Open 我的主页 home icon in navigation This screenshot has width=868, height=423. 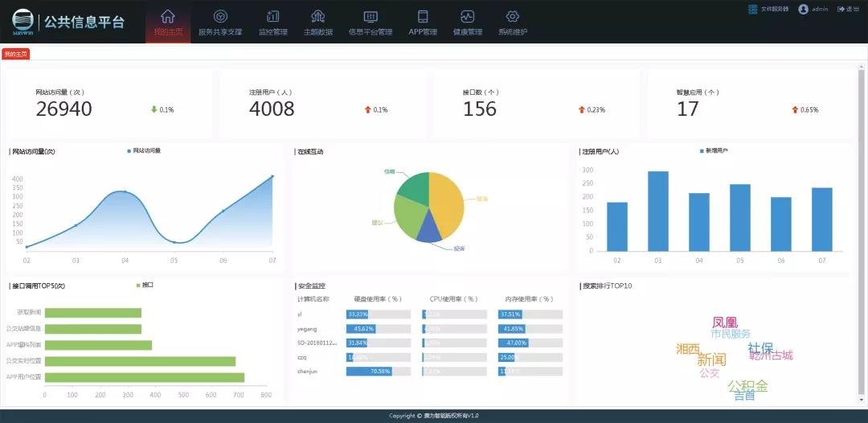tap(168, 17)
